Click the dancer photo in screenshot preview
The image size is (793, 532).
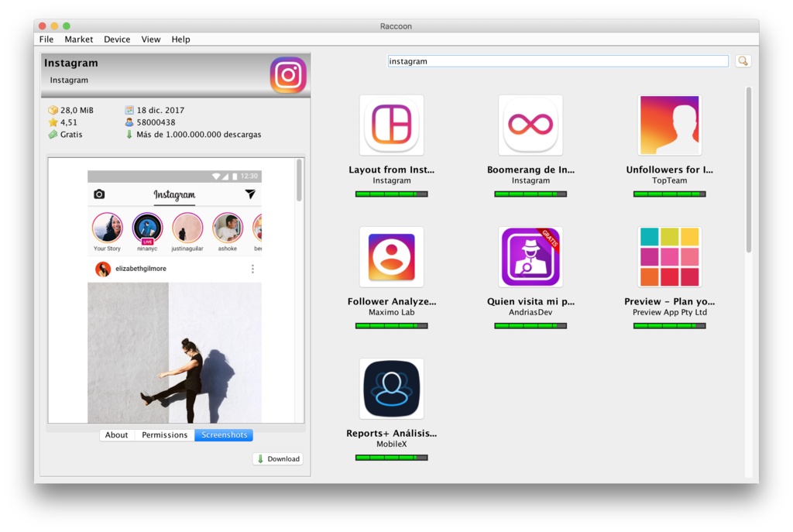(174, 352)
